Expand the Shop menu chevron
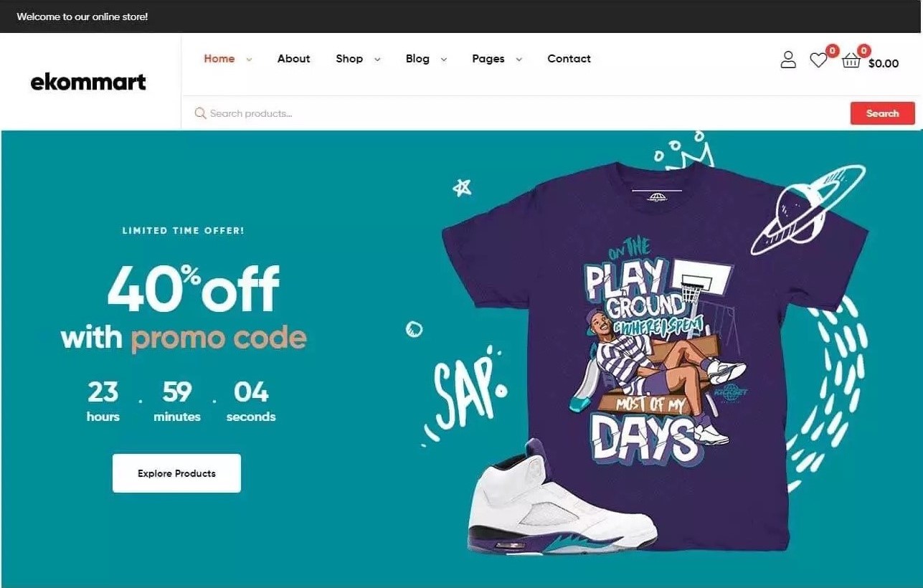The height and width of the screenshot is (588, 923). tap(377, 60)
